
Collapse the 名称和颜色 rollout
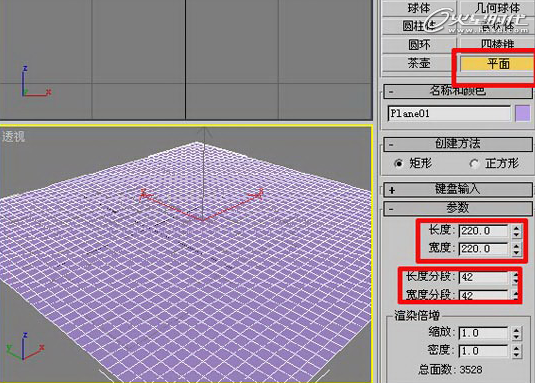[458, 91]
